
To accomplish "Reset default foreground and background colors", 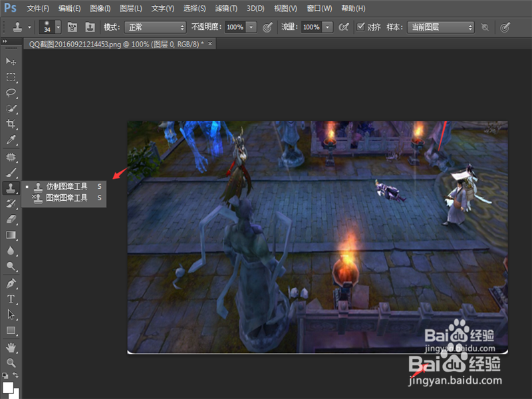I will point(5,375).
